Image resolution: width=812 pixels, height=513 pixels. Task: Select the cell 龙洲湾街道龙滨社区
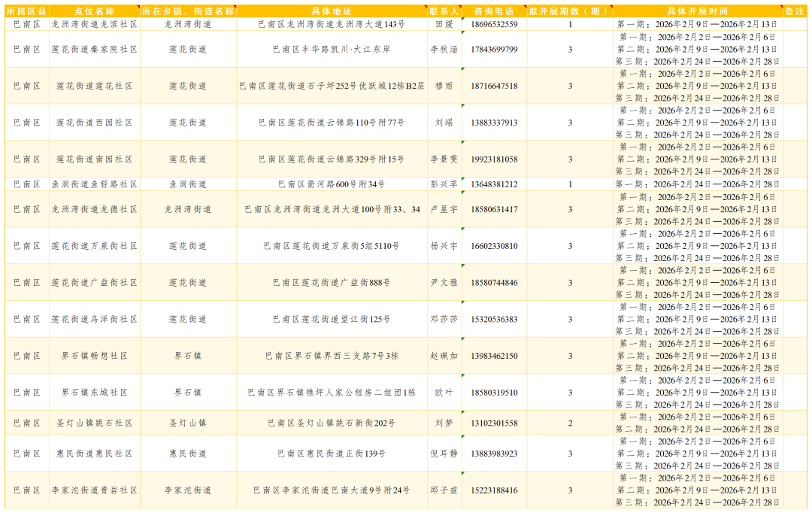94,24
